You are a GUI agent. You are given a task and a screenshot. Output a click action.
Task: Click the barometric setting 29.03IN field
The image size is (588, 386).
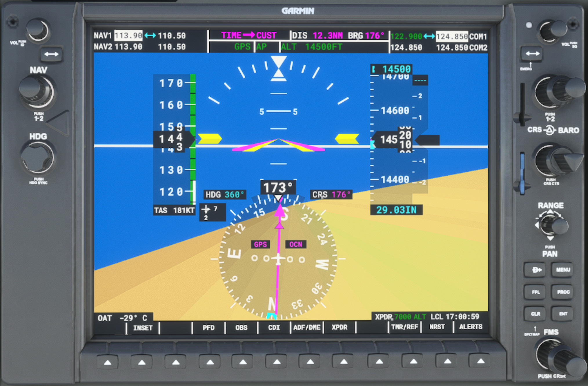coord(396,210)
